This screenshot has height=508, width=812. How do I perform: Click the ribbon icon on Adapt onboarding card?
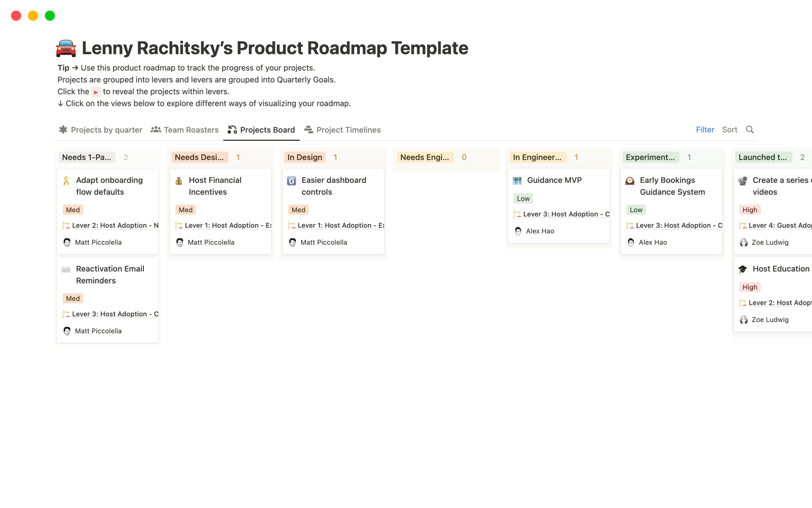(66, 181)
